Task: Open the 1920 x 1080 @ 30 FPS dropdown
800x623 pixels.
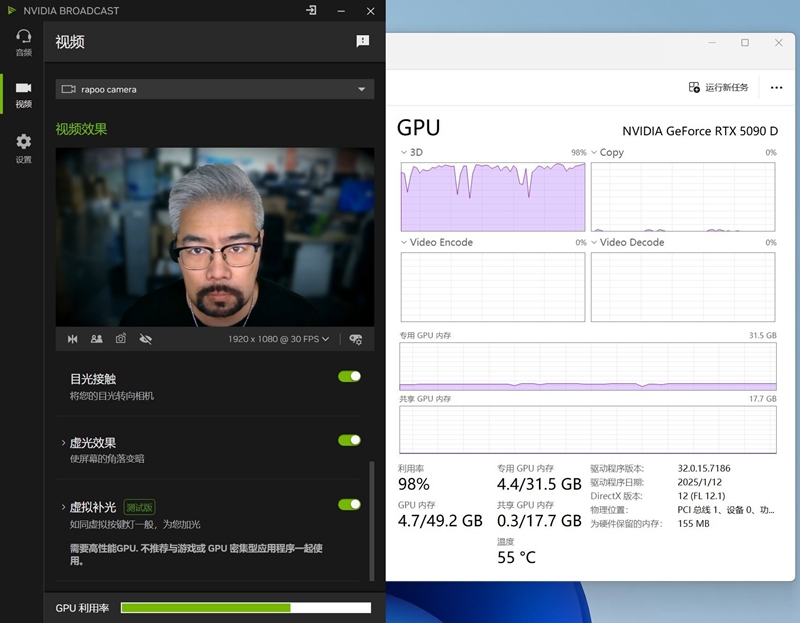Action: (278, 339)
